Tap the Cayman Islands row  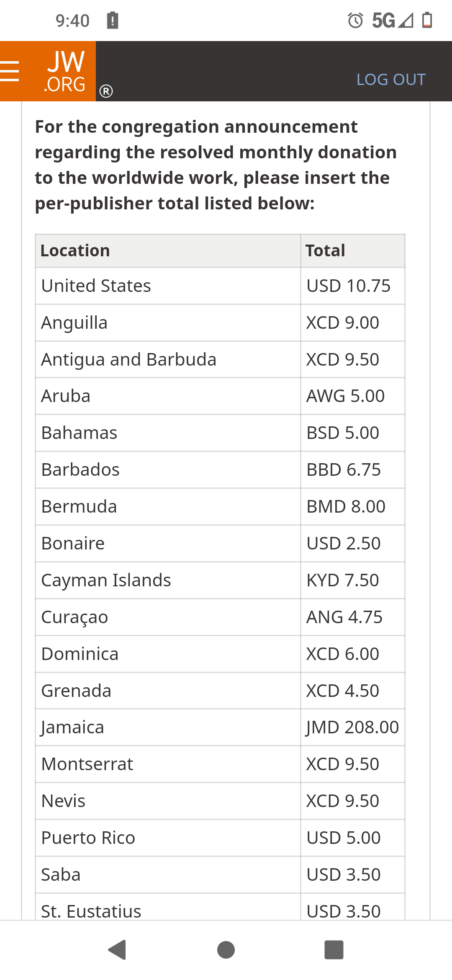pyautogui.click(x=220, y=580)
